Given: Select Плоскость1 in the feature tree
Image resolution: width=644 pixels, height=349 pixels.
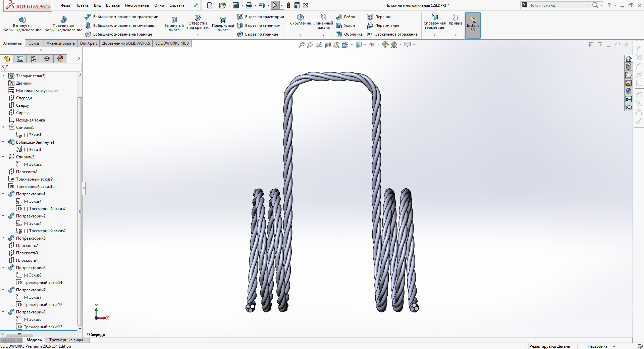Looking at the screenshot, I should tap(27, 171).
